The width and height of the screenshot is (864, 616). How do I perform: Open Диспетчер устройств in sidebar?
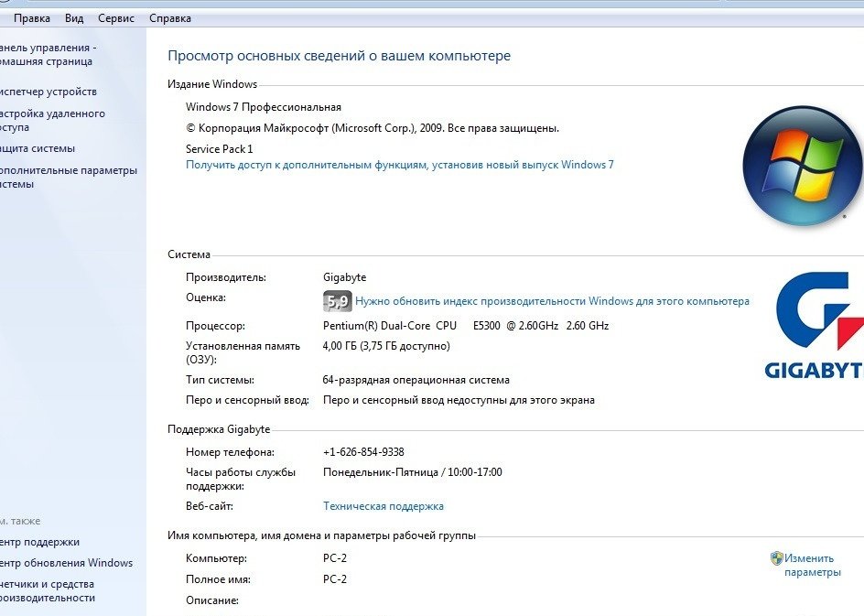(48, 92)
